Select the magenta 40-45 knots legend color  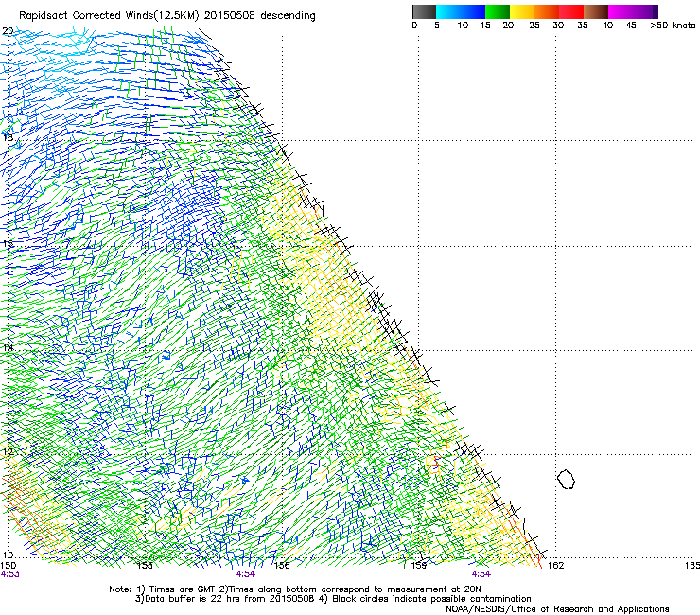point(621,11)
